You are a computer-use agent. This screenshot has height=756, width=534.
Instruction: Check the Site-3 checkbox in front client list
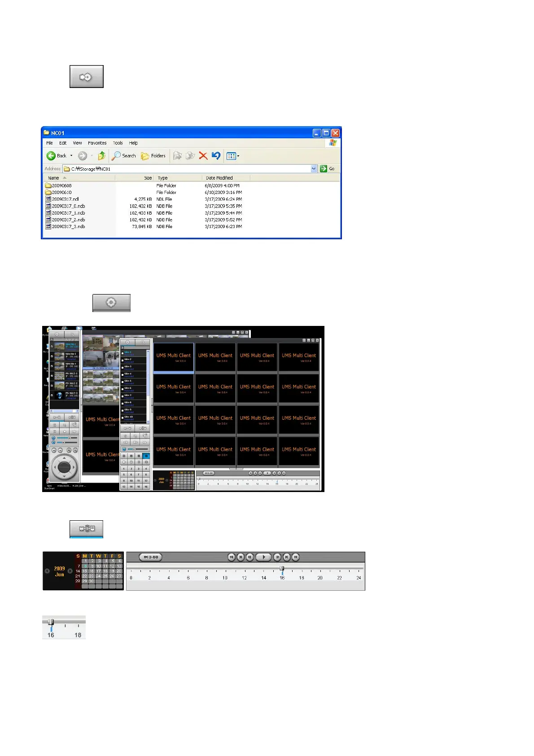pyautogui.click(x=123, y=368)
